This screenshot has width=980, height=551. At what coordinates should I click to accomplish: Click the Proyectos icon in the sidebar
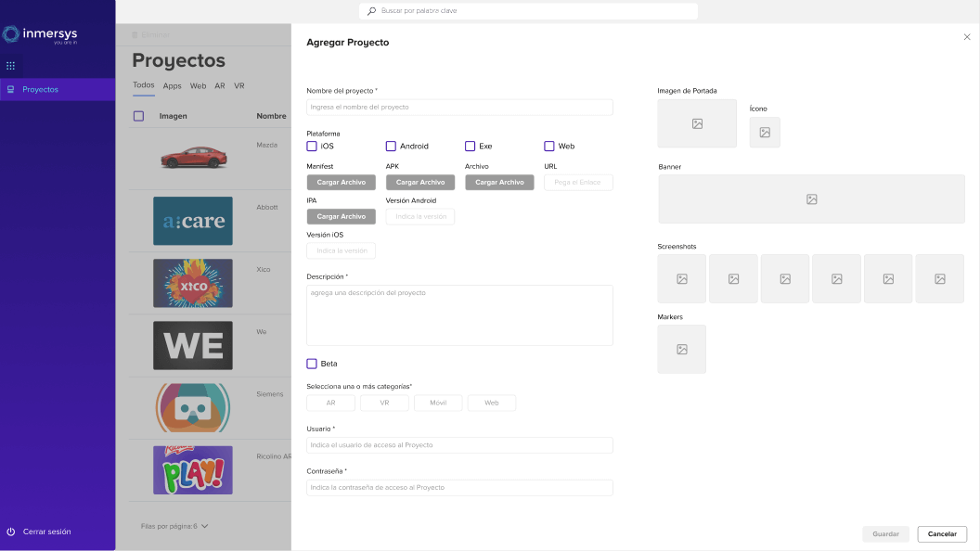tap(9, 88)
